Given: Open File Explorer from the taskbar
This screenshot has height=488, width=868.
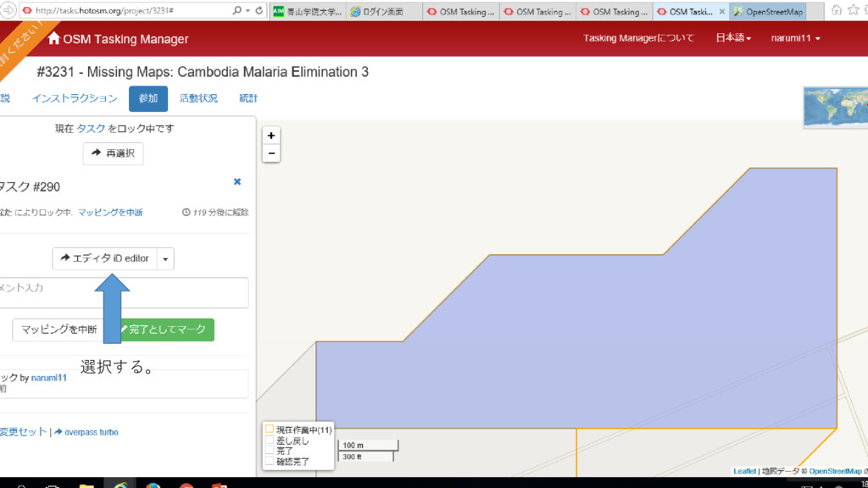Looking at the screenshot, I should 86,485.
